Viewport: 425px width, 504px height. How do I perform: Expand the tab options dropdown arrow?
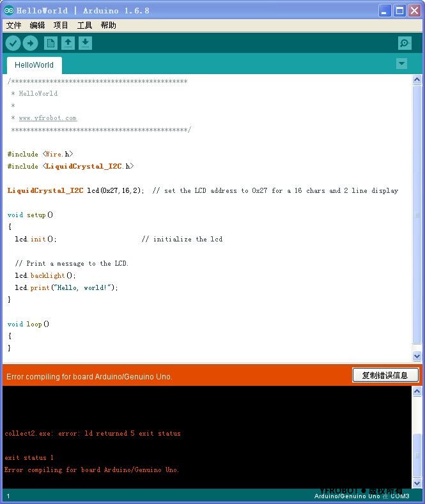point(401,63)
